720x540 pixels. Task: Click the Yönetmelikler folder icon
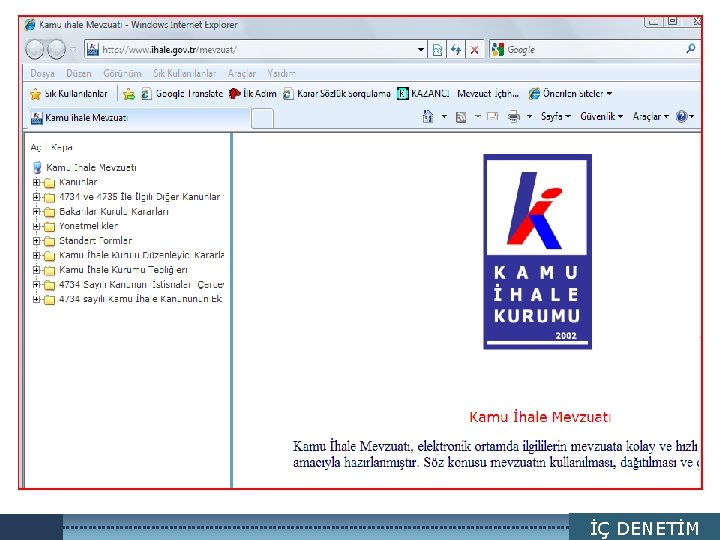point(49,227)
